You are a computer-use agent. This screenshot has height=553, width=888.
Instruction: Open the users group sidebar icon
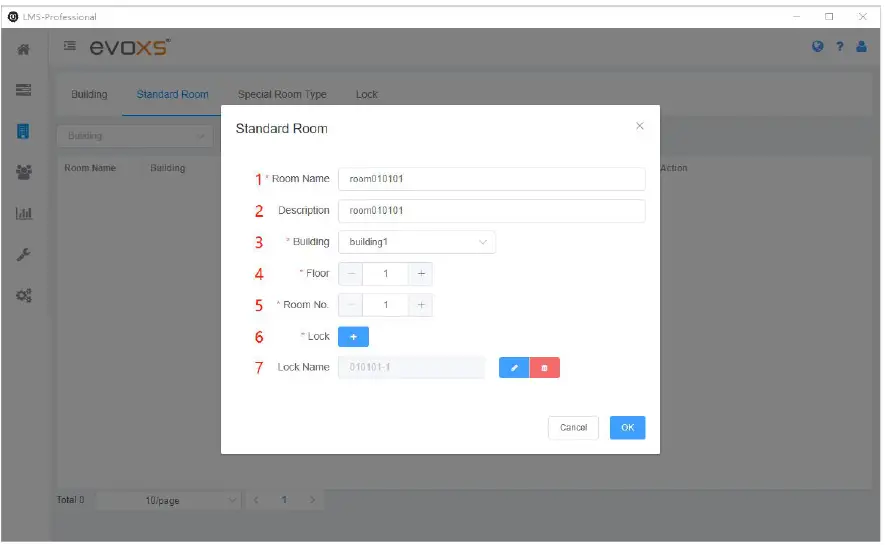click(23, 172)
